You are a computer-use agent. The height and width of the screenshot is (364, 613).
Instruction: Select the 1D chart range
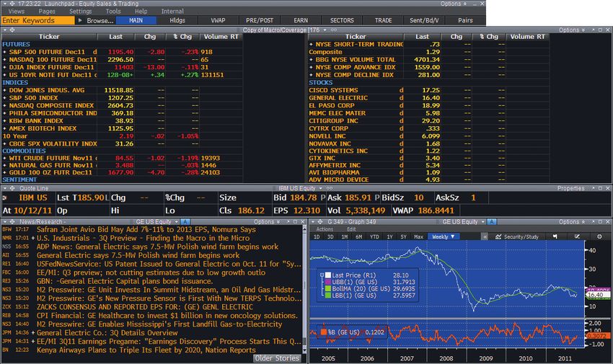(x=317, y=236)
